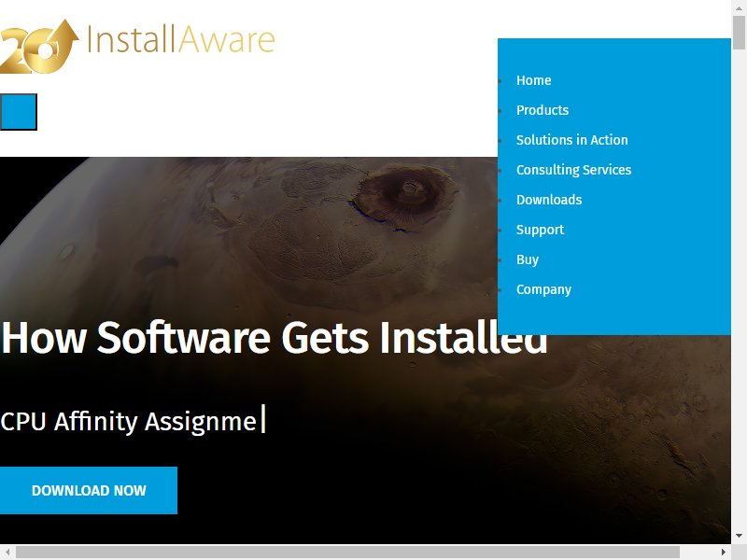Image resolution: width=747 pixels, height=560 pixels.
Task: Open the Home menu item
Action: click(x=533, y=80)
